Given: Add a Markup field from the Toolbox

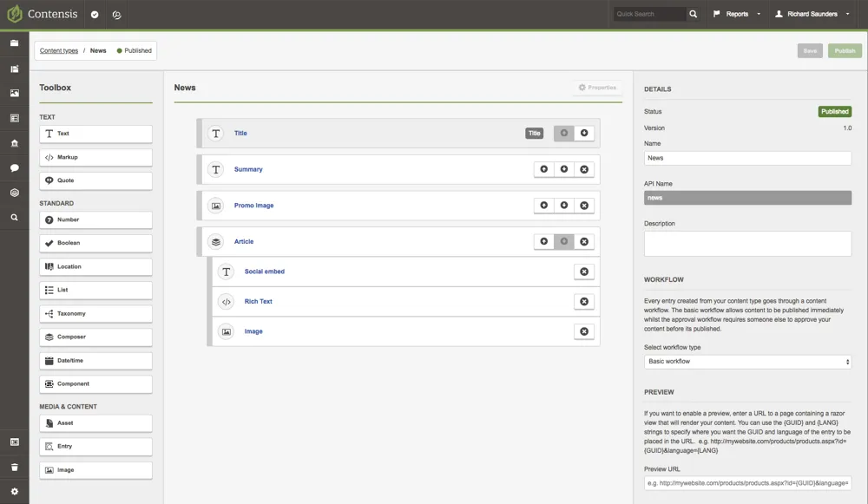Looking at the screenshot, I should (95, 157).
